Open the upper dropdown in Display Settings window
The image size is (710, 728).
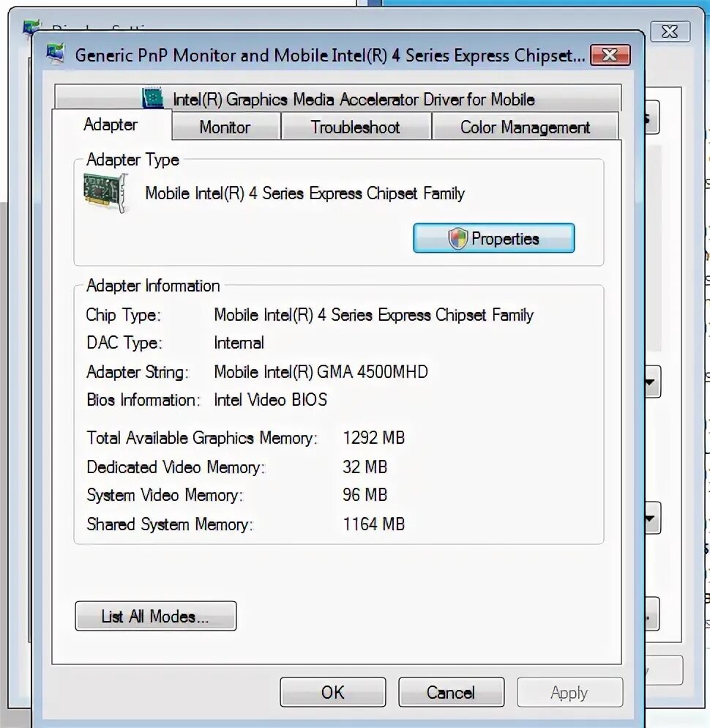651,382
